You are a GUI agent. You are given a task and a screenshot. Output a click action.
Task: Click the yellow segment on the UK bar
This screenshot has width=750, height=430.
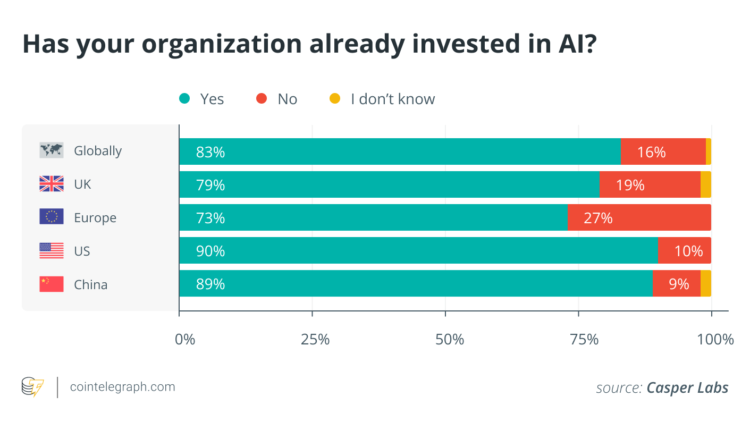pyautogui.click(x=706, y=185)
